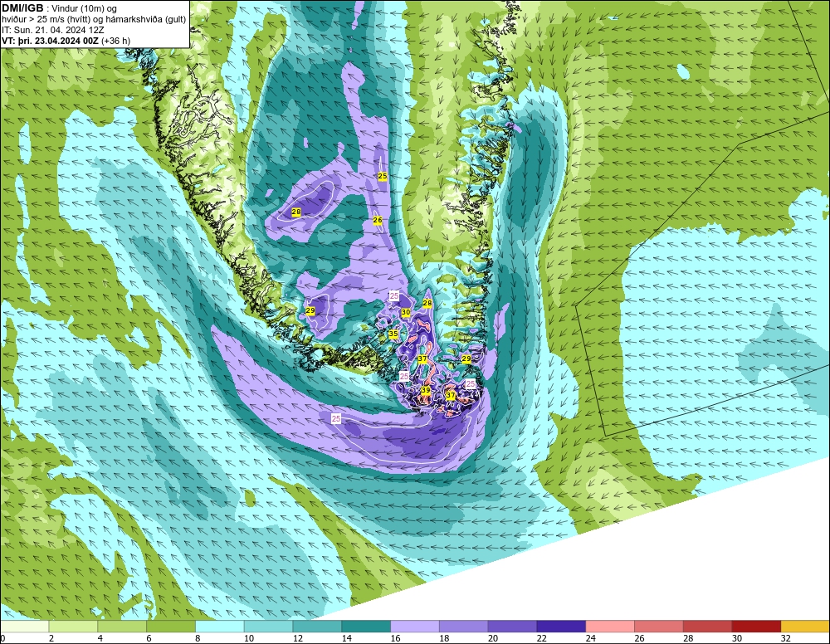Click the 24–26 pink legend swatch

tap(610, 627)
